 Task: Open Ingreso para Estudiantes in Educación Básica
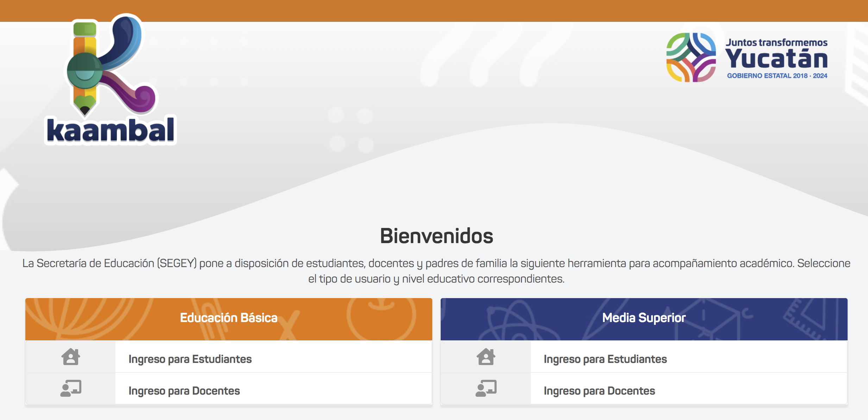tap(190, 359)
